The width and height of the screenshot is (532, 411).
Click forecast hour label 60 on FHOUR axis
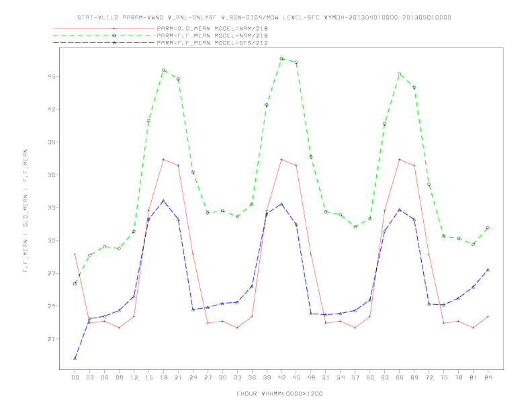pos(370,377)
